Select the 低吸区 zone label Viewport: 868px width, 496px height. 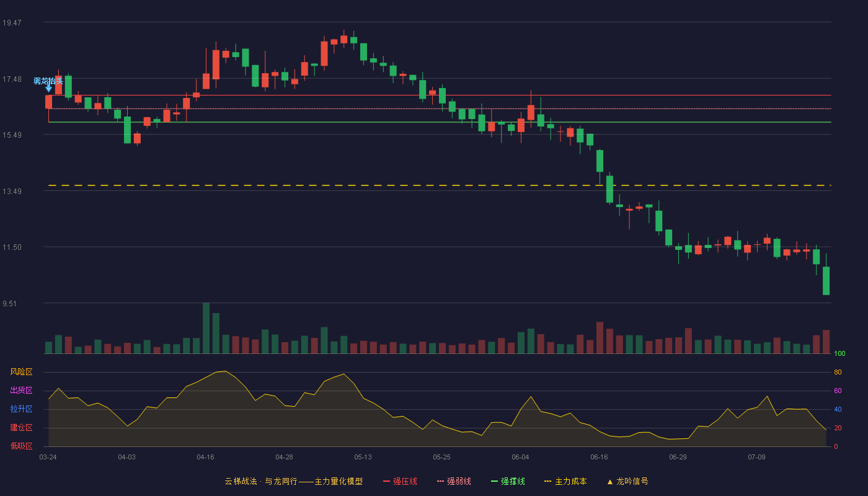(21, 446)
